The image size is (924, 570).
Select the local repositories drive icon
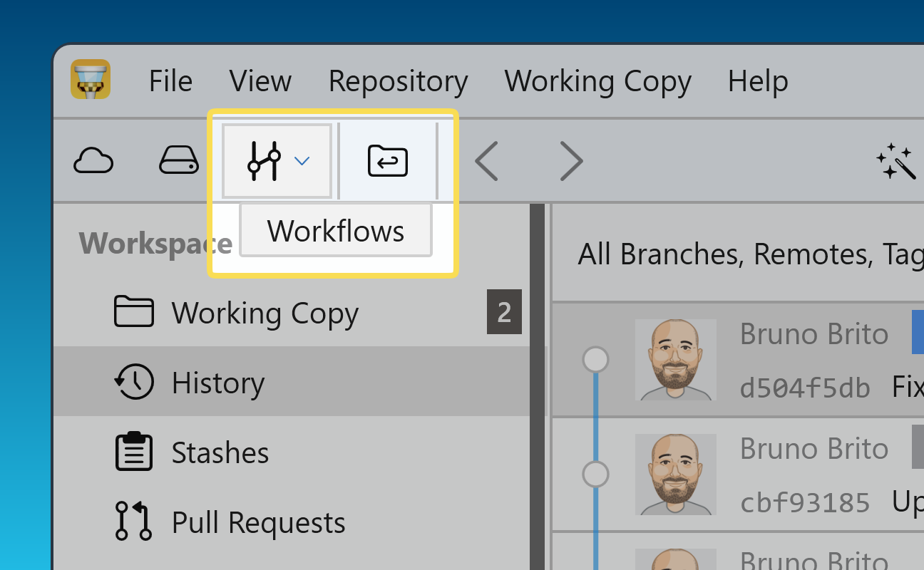[x=178, y=160]
